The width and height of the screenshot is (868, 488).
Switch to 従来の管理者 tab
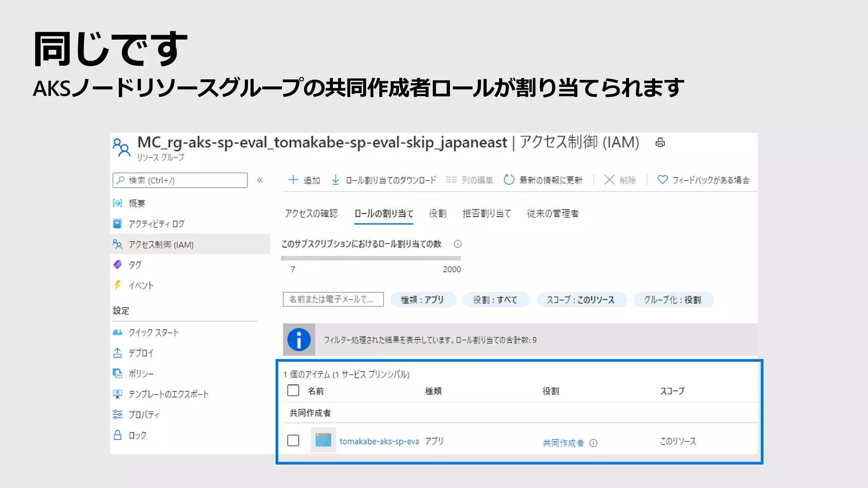[553, 213]
